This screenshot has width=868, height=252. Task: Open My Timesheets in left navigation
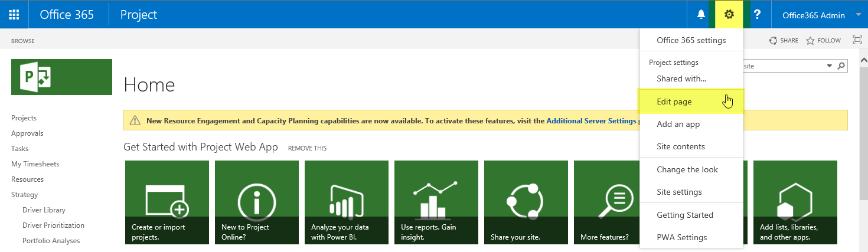coord(35,164)
